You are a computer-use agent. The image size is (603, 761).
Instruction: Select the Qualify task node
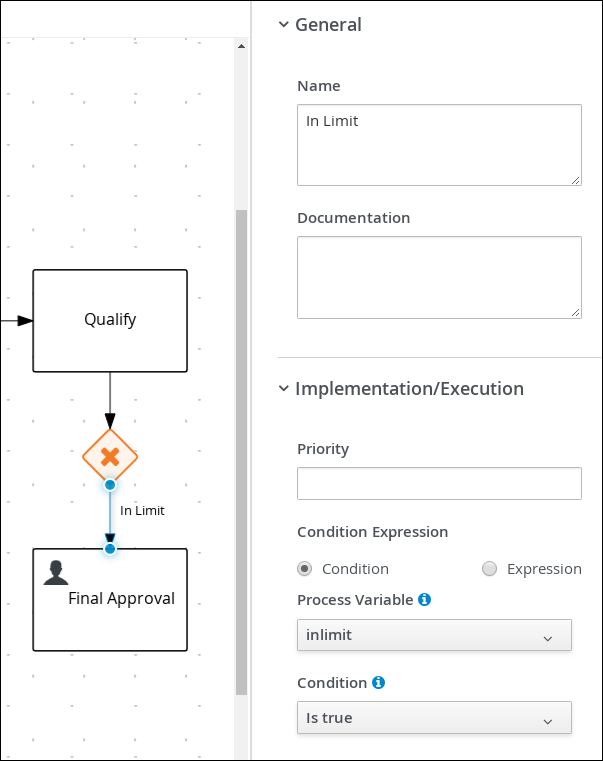pos(110,320)
